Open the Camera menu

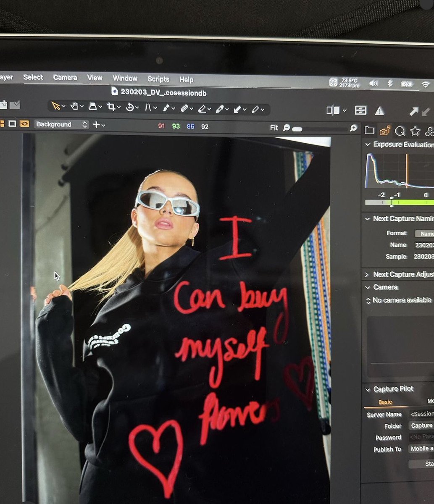tap(65, 77)
